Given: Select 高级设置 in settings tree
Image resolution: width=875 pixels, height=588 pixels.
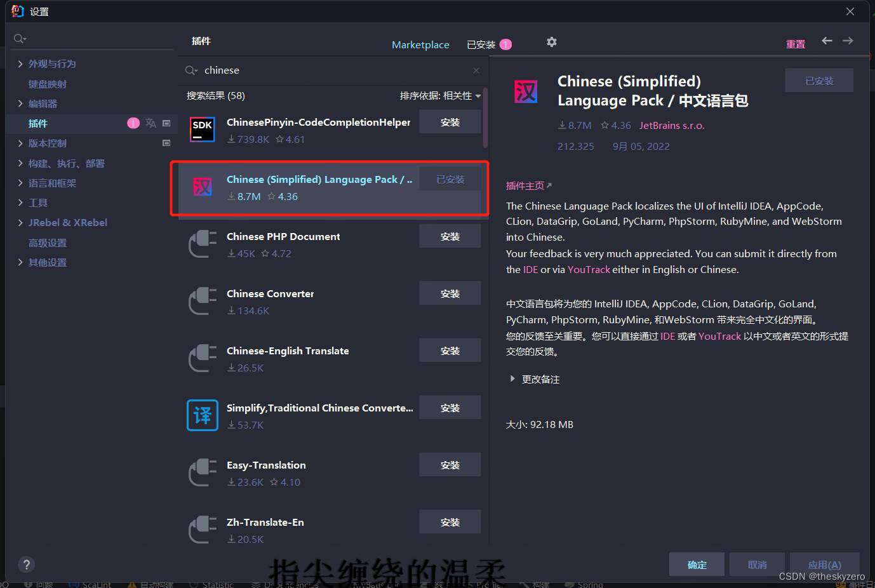Looking at the screenshot, I should tap(48, 243).
